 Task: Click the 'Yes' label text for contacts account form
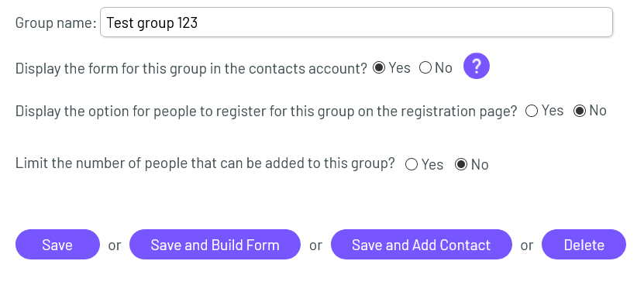[x=400, y=67]
